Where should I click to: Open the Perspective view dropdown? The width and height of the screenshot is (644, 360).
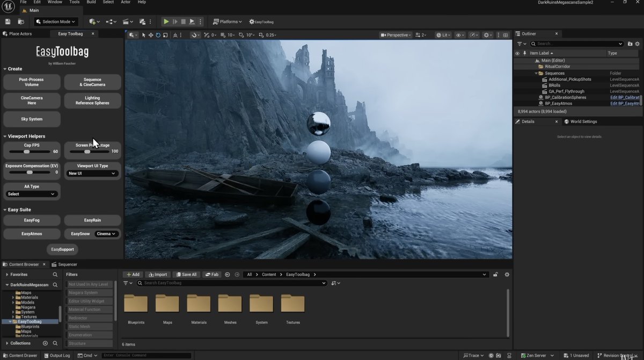tap(396, 35)
